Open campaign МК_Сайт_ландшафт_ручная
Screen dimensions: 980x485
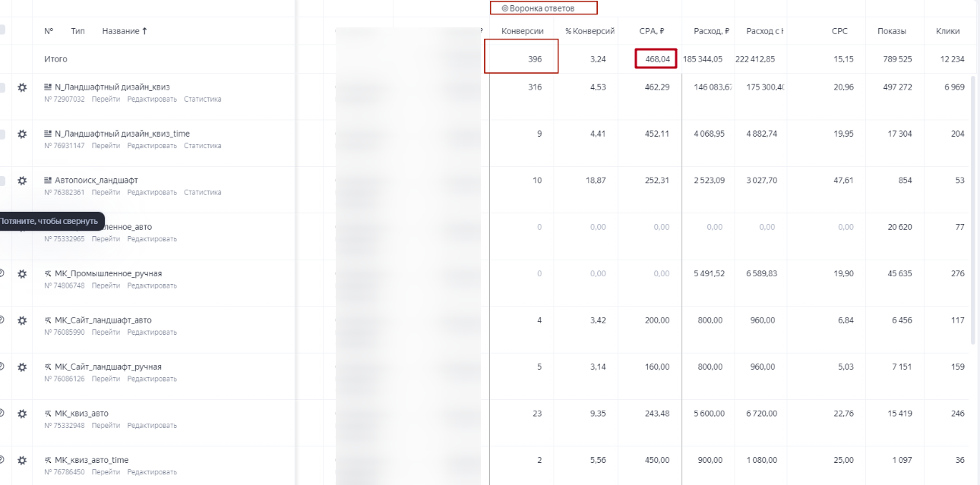tap(108, 367)
